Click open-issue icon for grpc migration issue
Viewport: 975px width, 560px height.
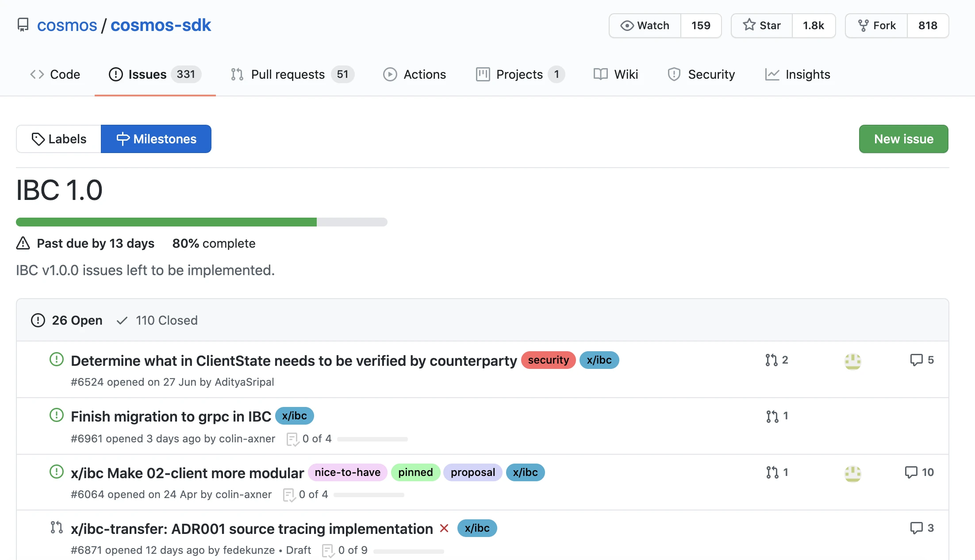[57, 415]
